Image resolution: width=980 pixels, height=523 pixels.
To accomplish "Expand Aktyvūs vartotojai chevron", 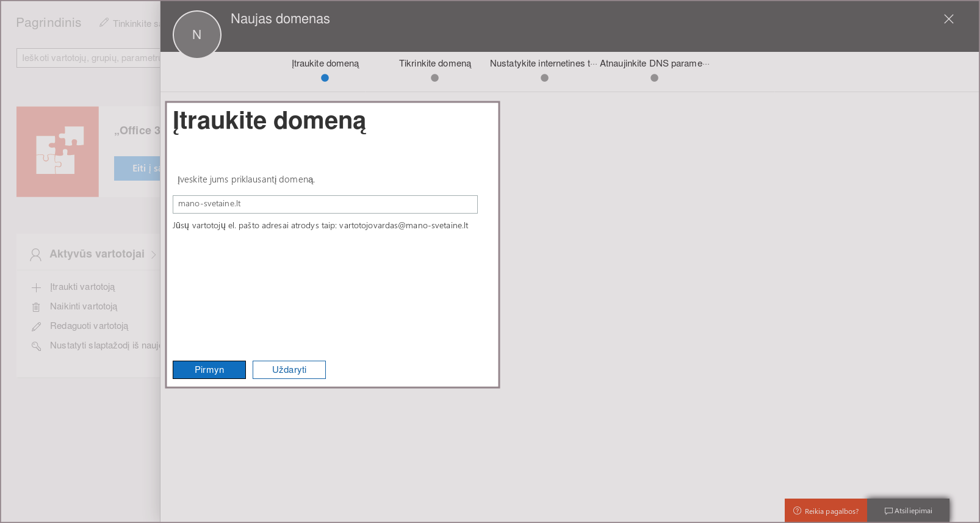I will tap(154, 254).
